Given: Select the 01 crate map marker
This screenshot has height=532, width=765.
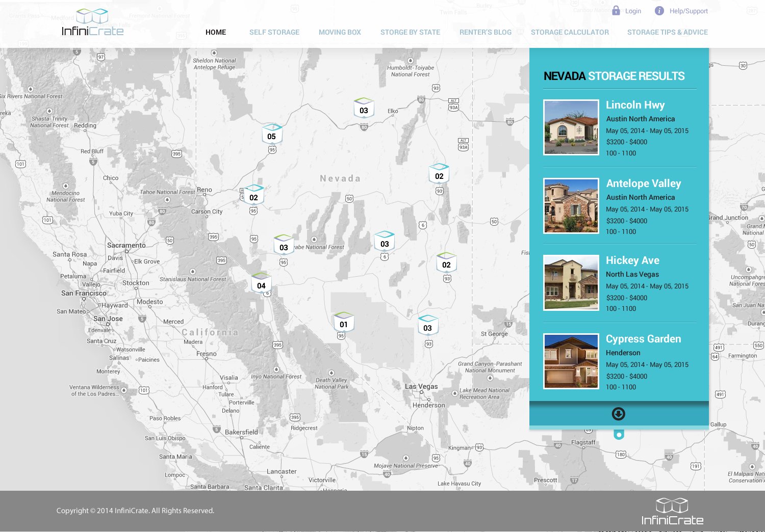Looking at the screenshot, I should tap(344, 323).
